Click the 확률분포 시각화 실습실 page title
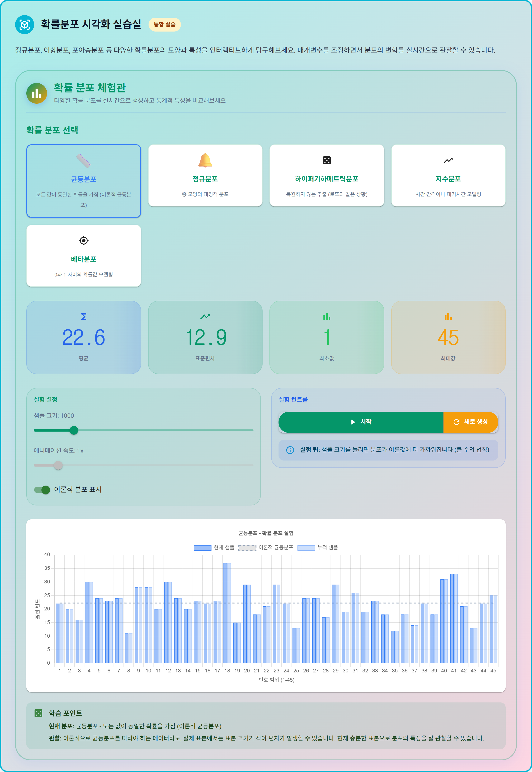The image size is (532, 772). (x=91, y=24)
